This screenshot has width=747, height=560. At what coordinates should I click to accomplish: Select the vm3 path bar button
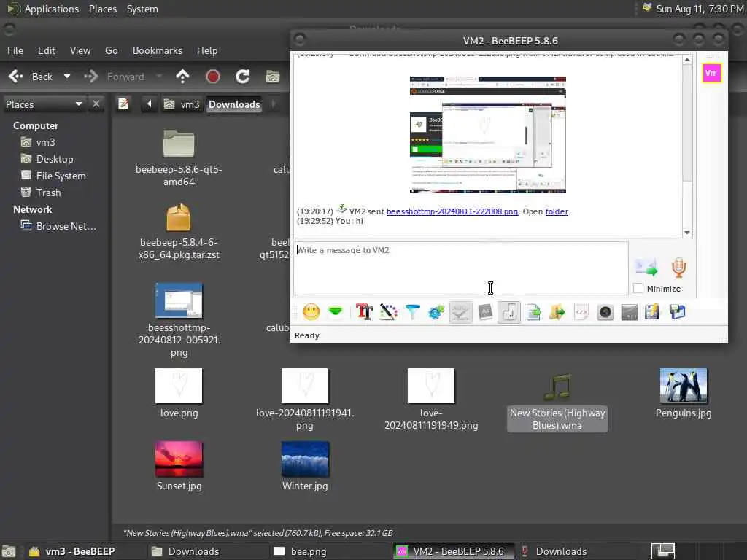pyautogui.click(x=182, y=104)
